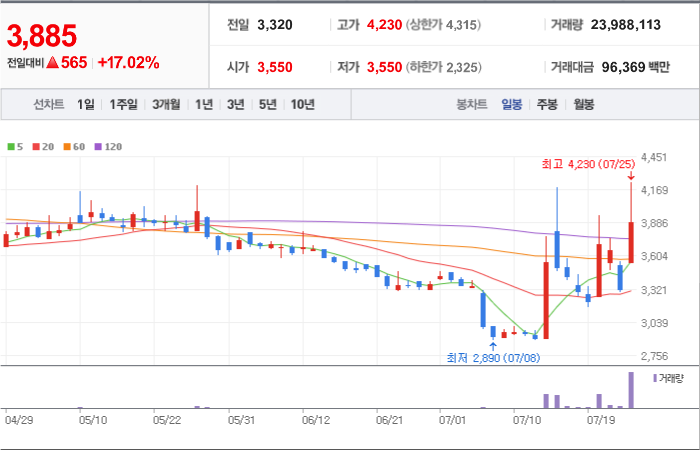Switch line chart to 3개월
This screenshot has width=700, height=450.
166,104
